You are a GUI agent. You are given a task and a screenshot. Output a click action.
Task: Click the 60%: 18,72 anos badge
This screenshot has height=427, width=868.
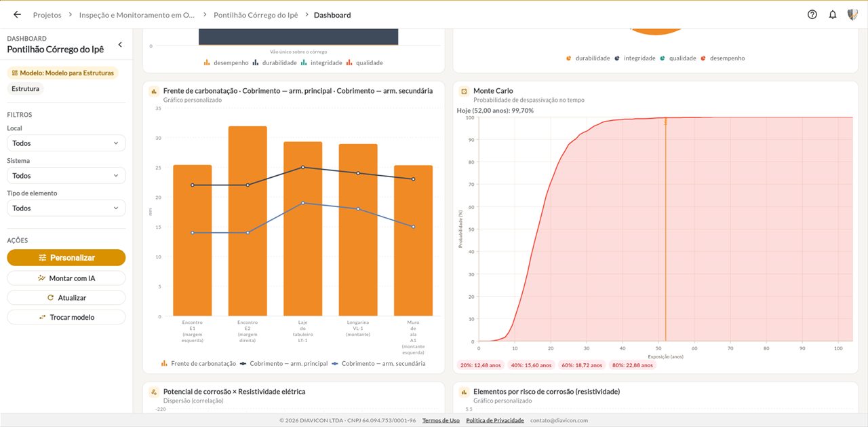tap(581, 365)
